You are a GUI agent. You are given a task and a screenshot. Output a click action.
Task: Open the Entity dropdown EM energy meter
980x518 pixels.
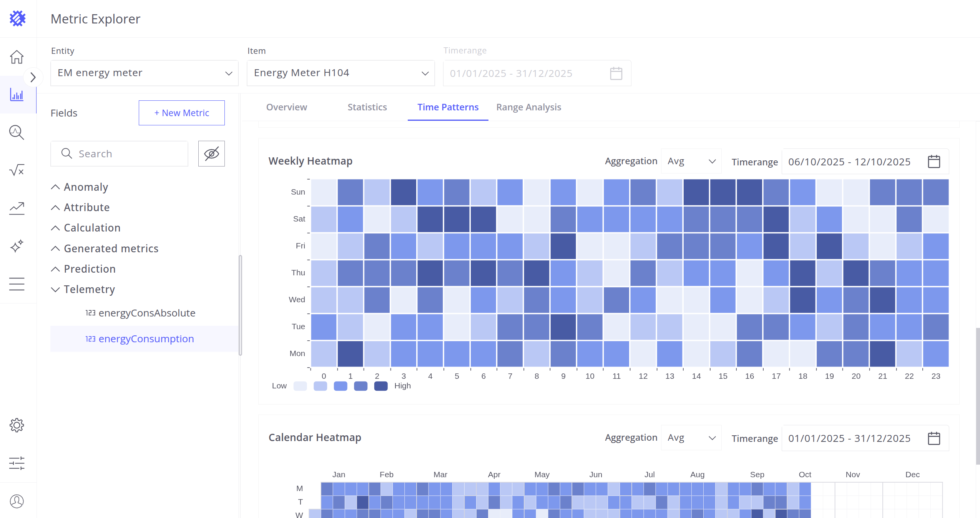click(x=145, y=73)
